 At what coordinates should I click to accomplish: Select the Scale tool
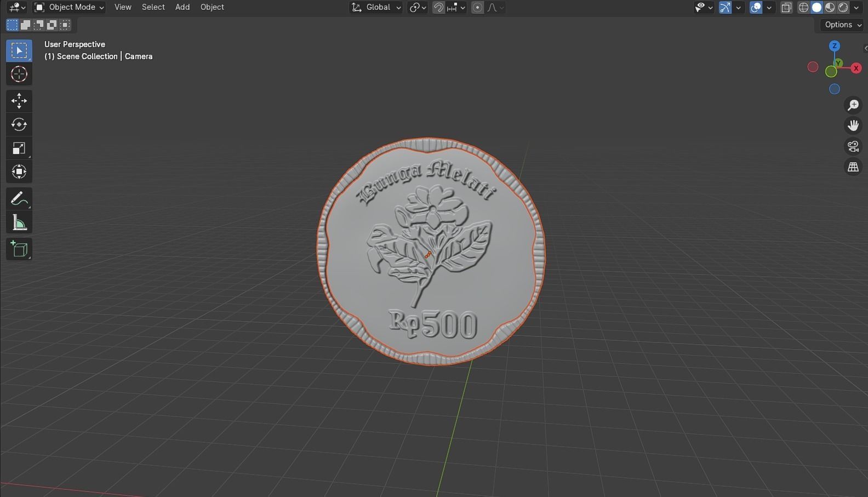tap(19, 148)
